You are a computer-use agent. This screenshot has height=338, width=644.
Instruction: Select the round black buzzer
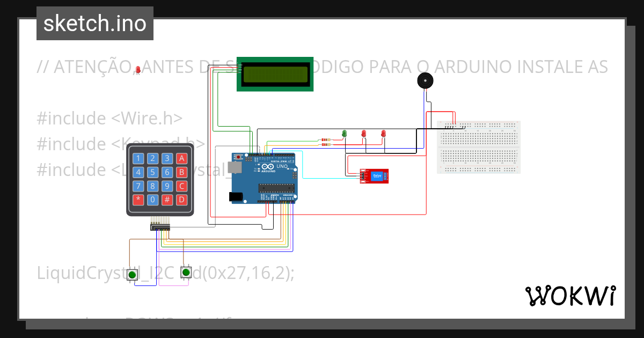tap(425, 80)
